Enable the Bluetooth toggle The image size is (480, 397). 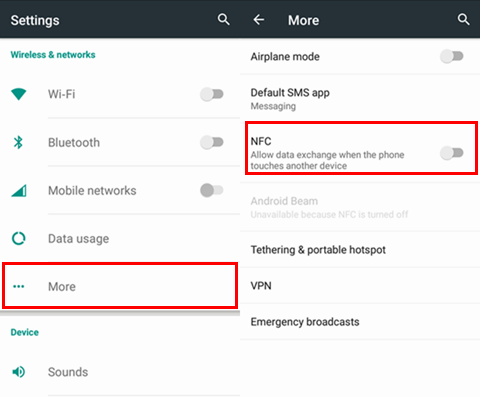point(212,142)
